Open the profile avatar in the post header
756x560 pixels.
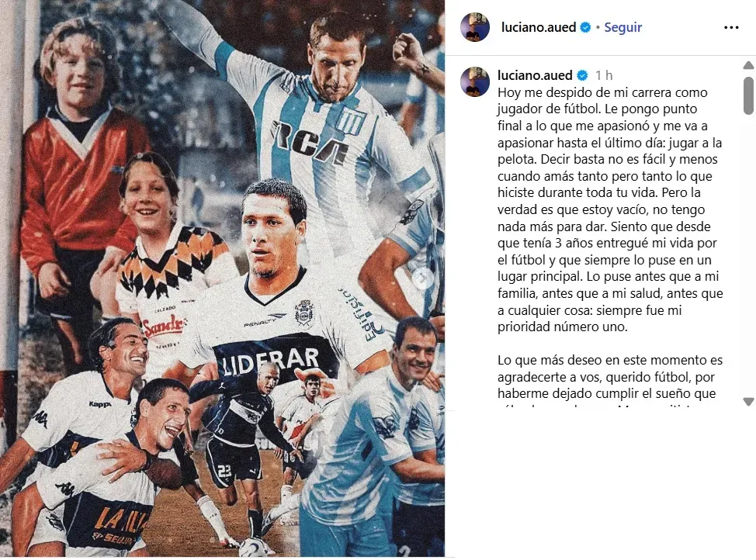tap(475, 27)
